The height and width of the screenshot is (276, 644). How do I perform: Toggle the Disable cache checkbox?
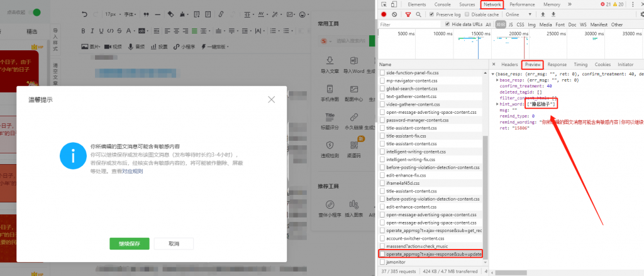click(x=467, y=14)
